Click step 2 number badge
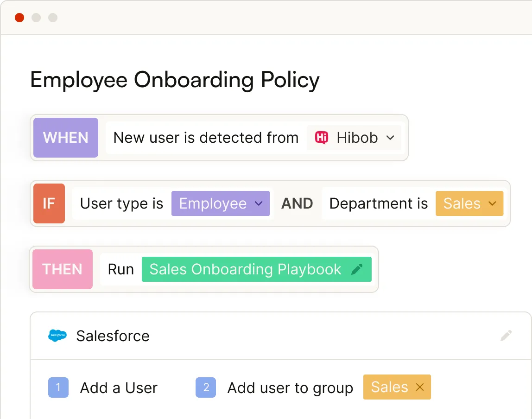This screenshot has height=419, width=532. (x=206, y=387)
